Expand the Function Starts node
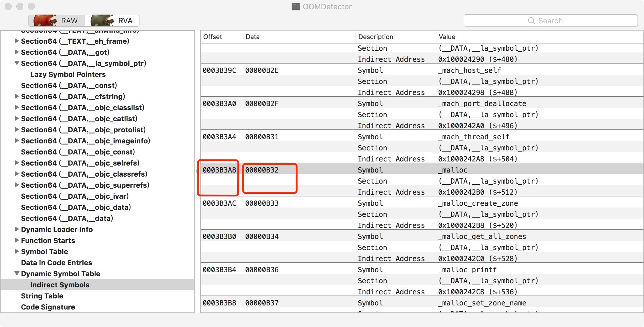This screenshot has width=644, height=327. click(17, 240)
